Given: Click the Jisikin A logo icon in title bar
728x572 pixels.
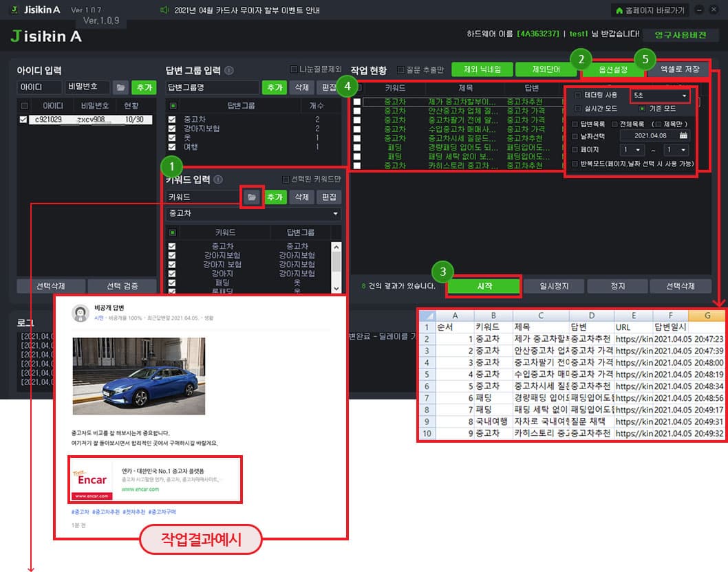Looking at the screenshot, I should [14, 10].
